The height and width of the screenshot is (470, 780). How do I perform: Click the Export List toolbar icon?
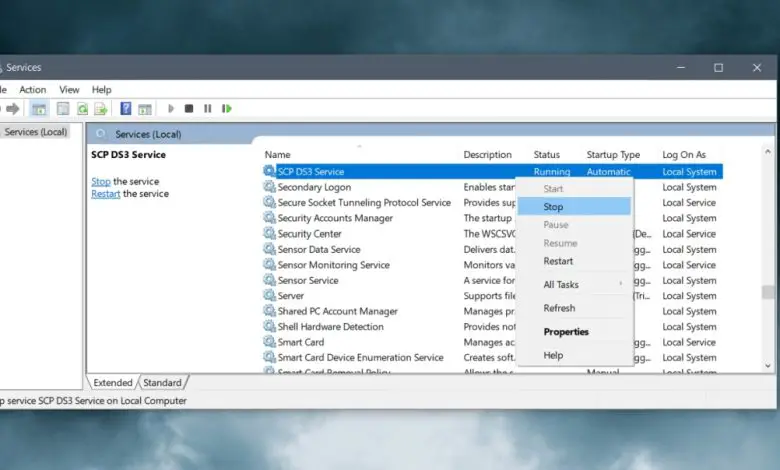coord(101,109)
